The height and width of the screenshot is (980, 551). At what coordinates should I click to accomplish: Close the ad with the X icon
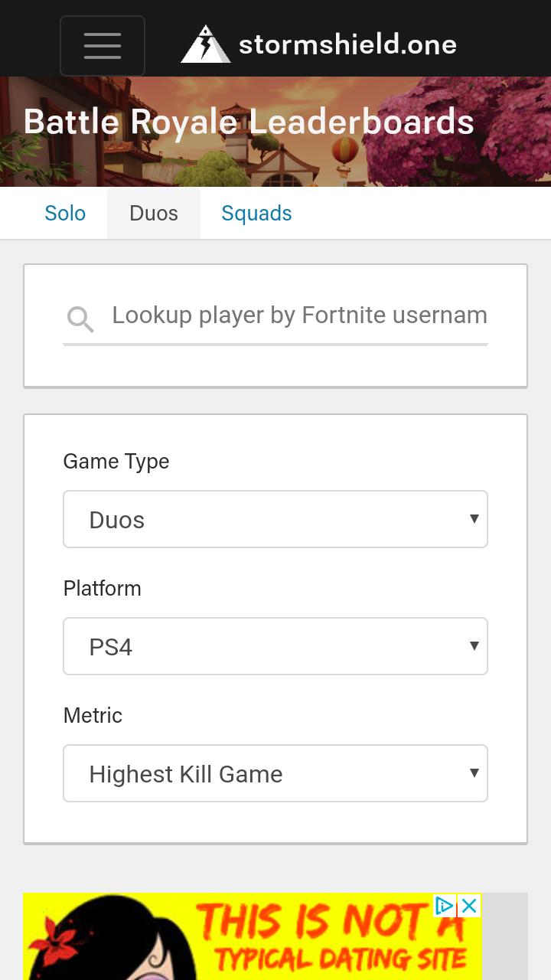coord(469,906)
